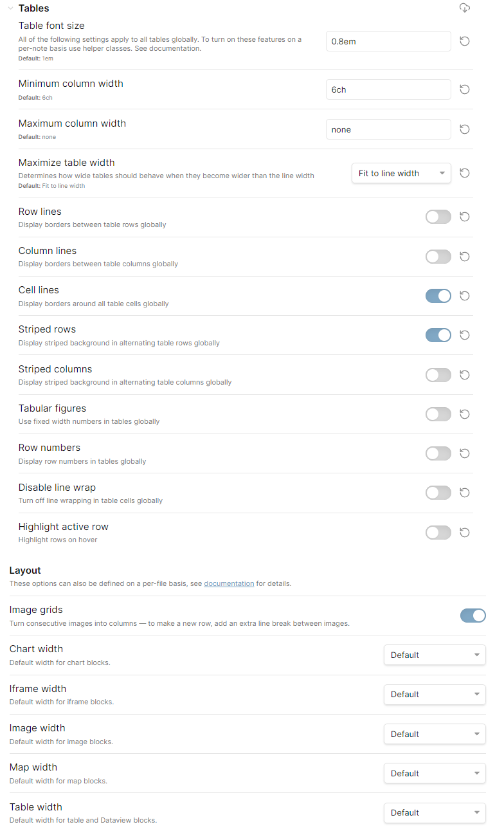Reset Maximum column width to default
This screenshot has height=831, width=504.
(x=465, y=129)
